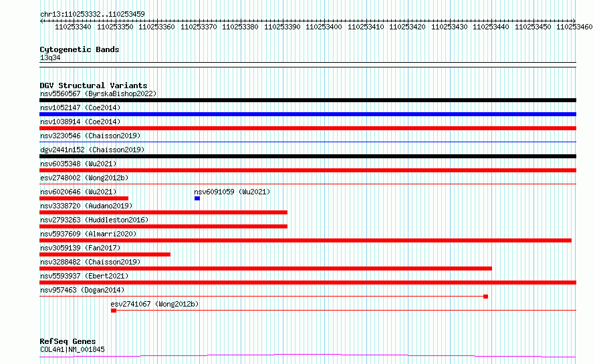Select the red nsv5937609 variant bar
The height and width of the screenshot is (364, 595).
(x=306, y=240)
